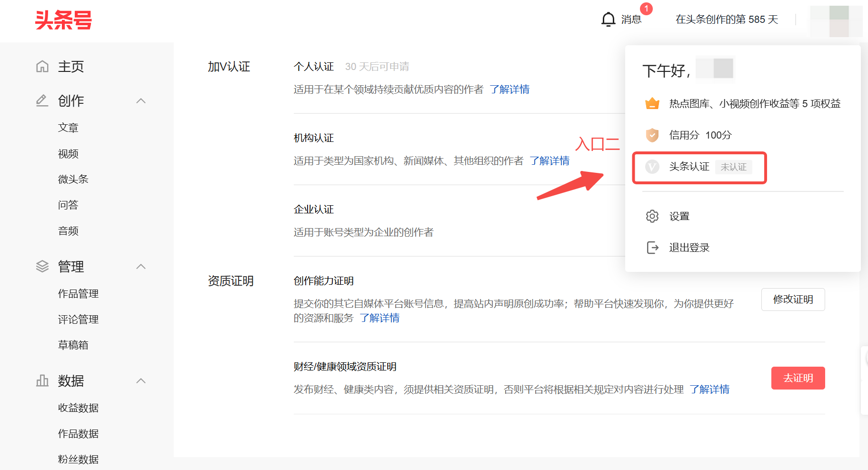868x470 pixels.
Task: Click 创作 section label in sidebar
Action: tap(71, 100)
